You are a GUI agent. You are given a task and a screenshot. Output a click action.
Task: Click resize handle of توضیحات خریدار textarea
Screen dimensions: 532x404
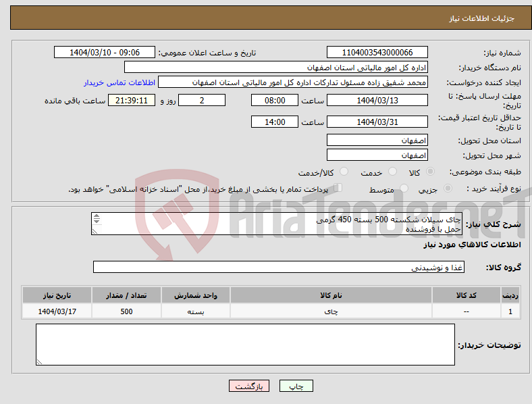[x=39, y=362]
